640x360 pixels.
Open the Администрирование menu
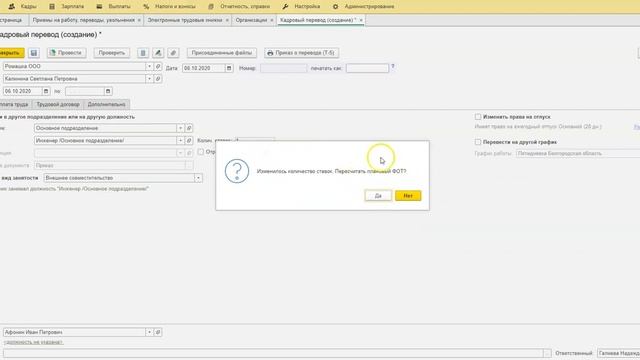coord(364,7)
